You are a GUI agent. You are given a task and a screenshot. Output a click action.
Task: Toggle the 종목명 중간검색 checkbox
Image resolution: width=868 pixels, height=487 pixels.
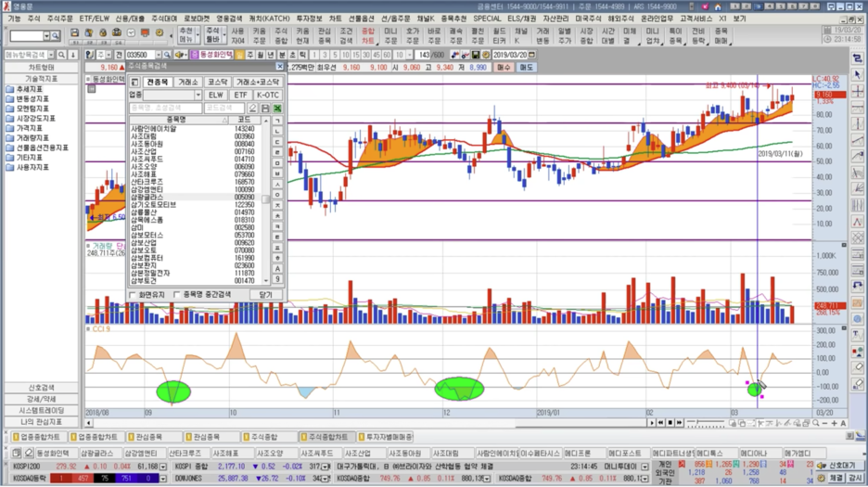point(177,295)
